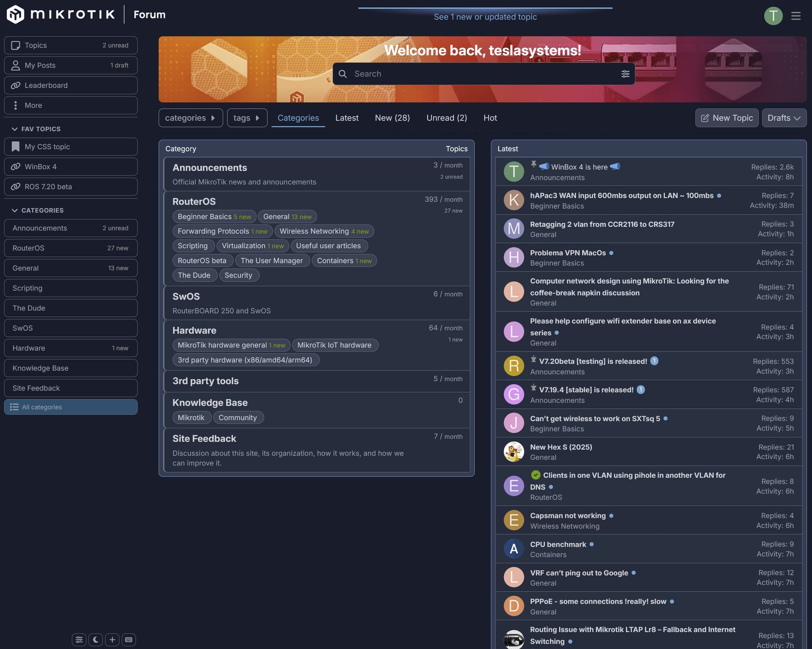This screenshot has width=812, height=649.
Task: Click avatar K on hAPac3 topic
Action: [x=514, y=200]
